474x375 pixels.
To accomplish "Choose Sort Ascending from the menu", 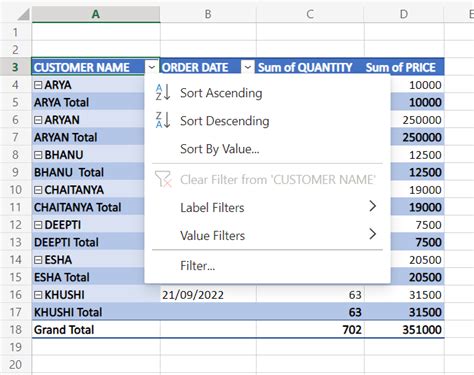I will (x=267, y=93).
